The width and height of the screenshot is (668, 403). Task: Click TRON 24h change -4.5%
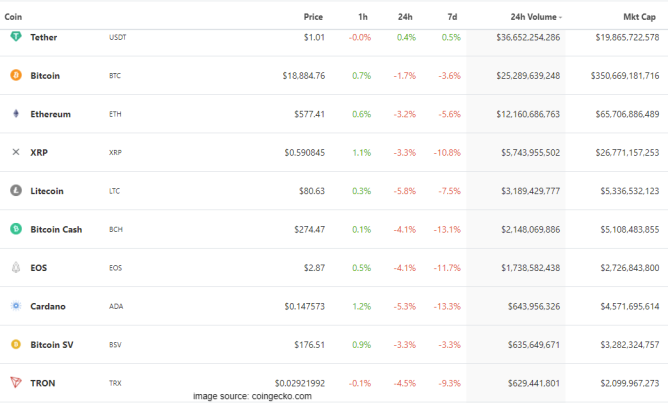(404, 383)
